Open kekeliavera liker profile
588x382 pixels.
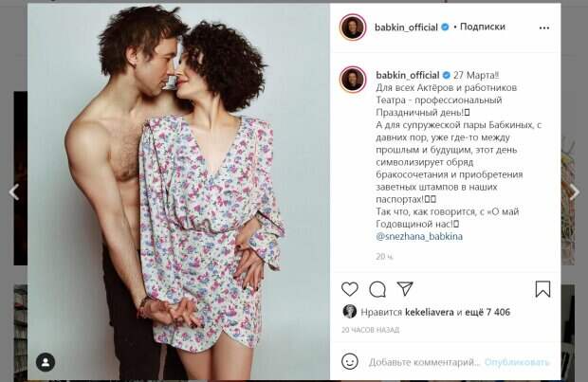pyautogui.click(x=430, y=312)
